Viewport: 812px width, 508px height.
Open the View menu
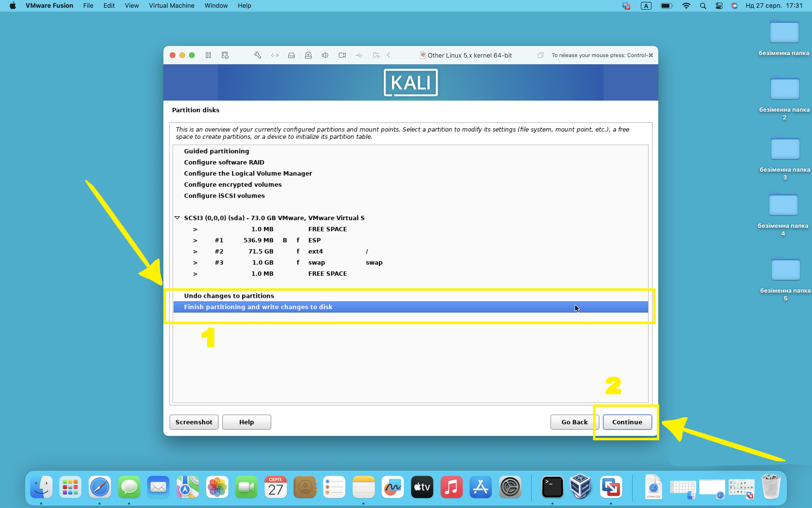[x=131, y=6]
